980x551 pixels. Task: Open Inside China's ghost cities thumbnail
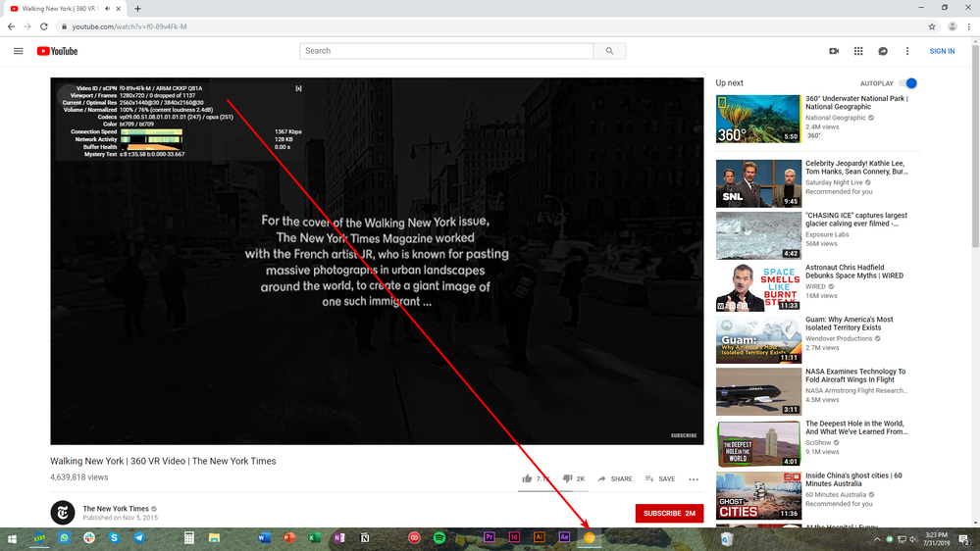click(758, 495)
